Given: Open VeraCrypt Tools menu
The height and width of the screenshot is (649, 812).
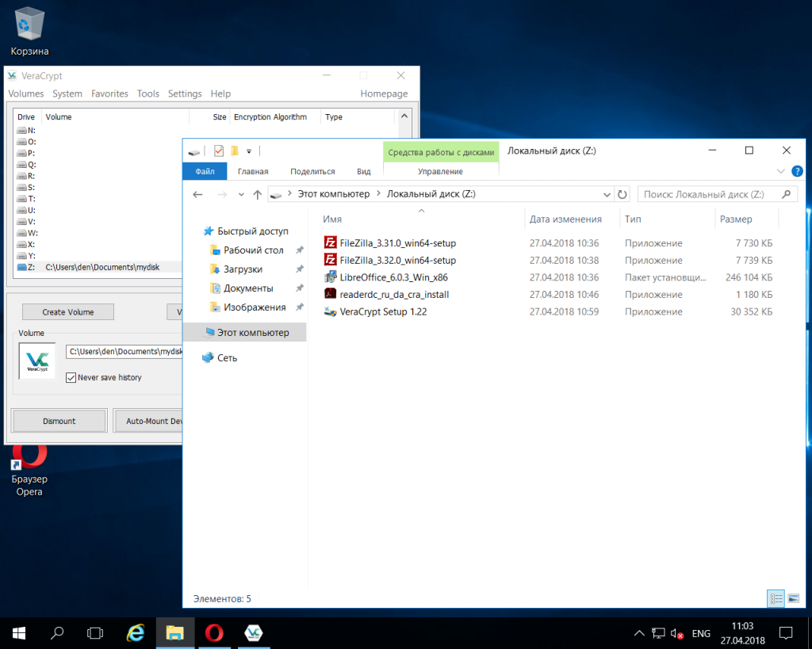Looking at the screenshot, I should point(148,94).
